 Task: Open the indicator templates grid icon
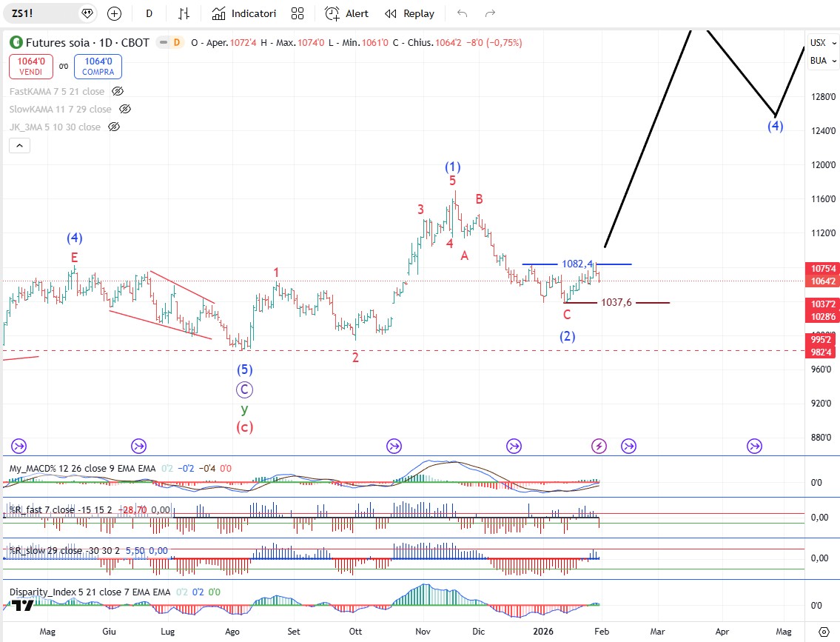click(x=298, y=13)
